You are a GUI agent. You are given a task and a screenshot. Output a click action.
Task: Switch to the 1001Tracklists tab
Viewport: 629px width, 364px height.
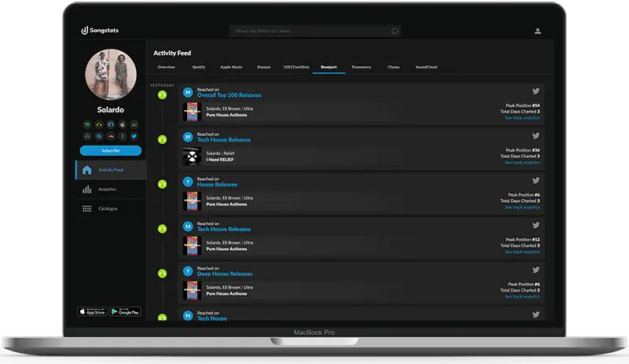tap(296, 67)
